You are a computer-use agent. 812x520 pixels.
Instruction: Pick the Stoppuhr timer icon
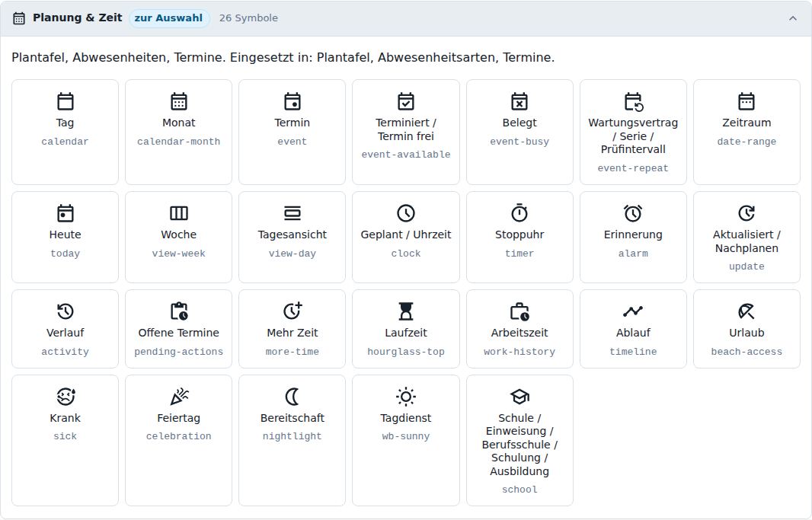click(519, 212)
